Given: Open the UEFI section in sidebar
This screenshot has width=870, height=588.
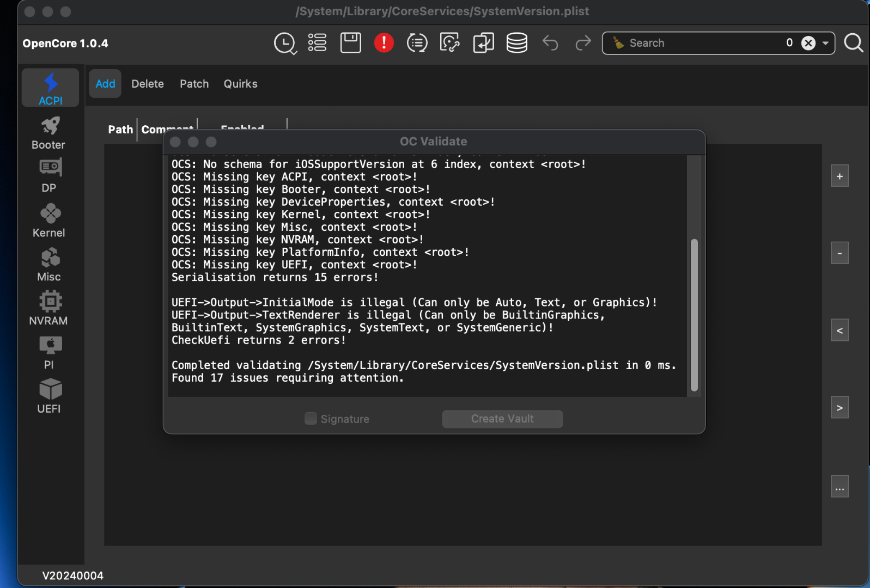Looking at the screenshot, I should tap(49, 396).
